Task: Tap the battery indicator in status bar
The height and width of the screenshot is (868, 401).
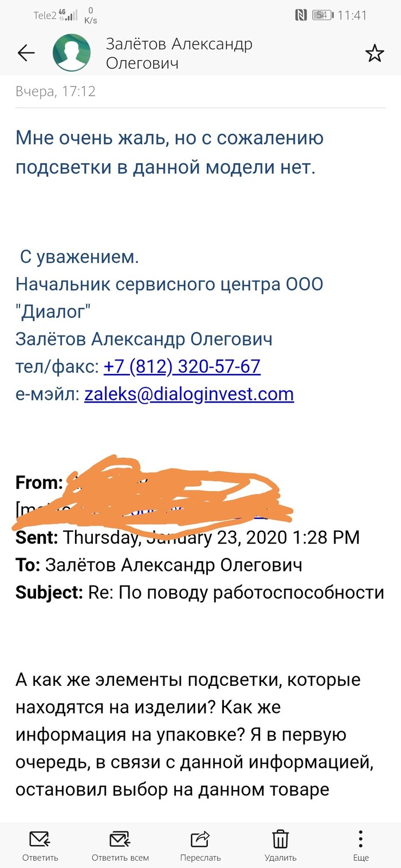Action: 322,15
